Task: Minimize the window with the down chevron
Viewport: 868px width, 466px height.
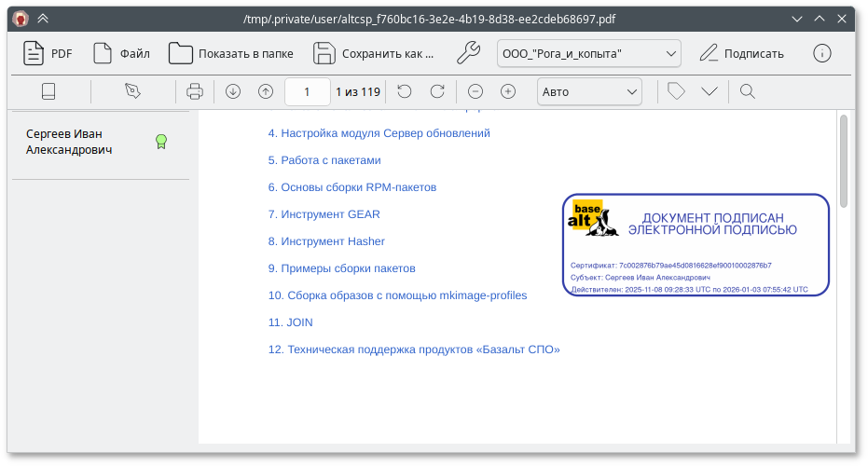Action: coord(797,19)
